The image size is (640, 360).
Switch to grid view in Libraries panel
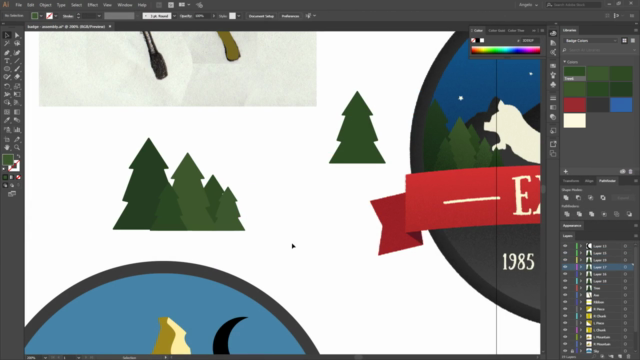624,40
